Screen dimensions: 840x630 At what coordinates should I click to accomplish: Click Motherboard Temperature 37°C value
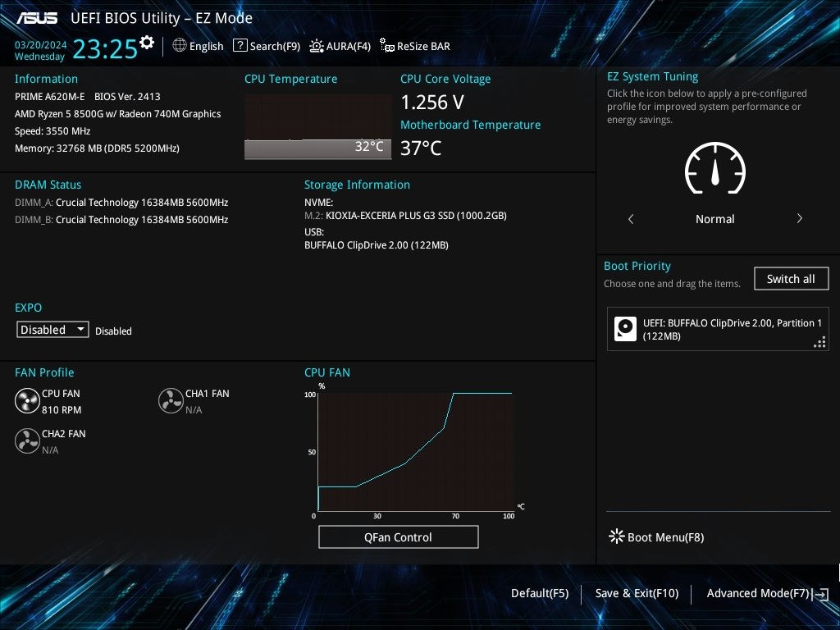[421, 148]
